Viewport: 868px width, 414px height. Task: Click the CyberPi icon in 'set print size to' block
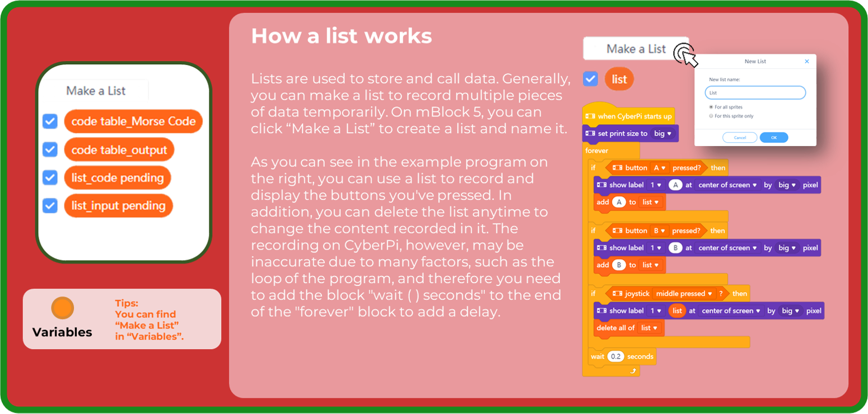(x=590, y=133)
